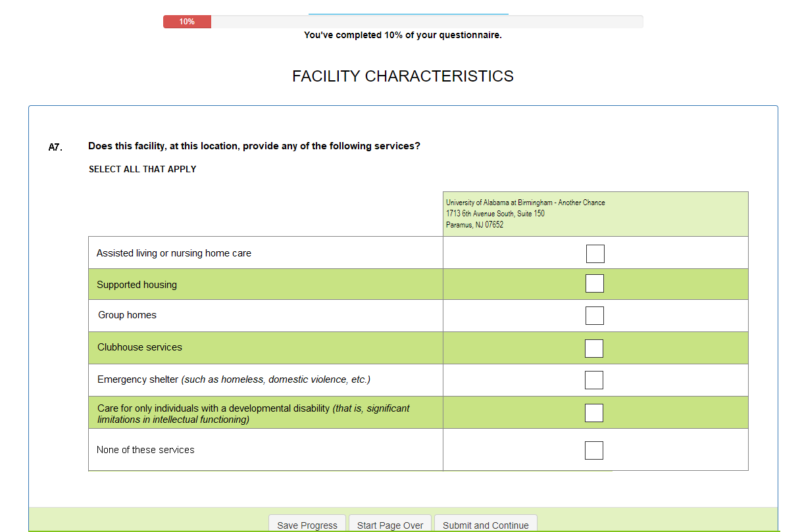Select the Clubhouse services checkbox
This screenshot has height=532, width=802.
click(593, 349)
